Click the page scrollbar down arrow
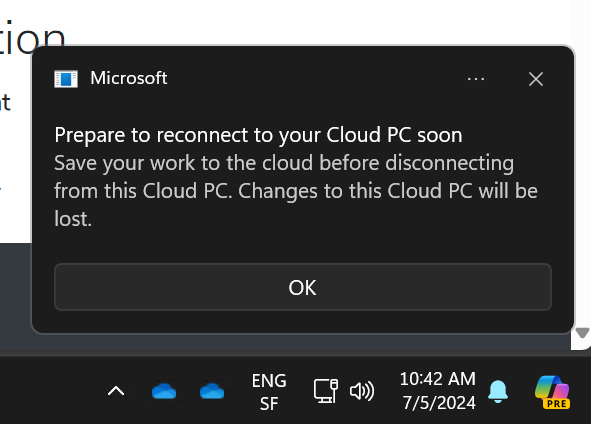 coord(582,333)
